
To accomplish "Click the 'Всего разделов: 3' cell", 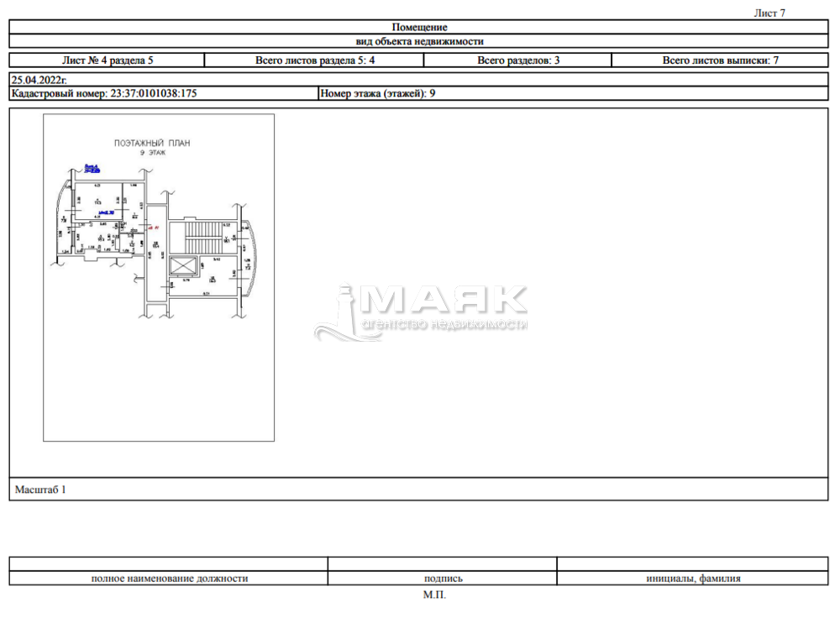I will 518,60.
